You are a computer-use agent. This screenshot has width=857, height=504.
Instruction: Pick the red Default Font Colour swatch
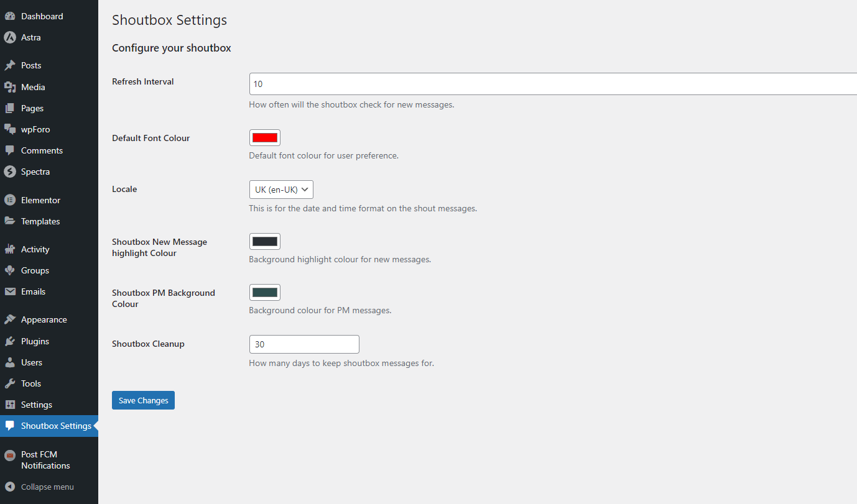tap(265, 138)
